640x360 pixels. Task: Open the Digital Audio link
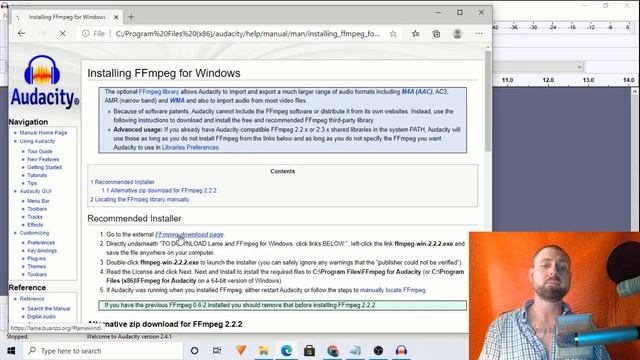pos(41,316)
